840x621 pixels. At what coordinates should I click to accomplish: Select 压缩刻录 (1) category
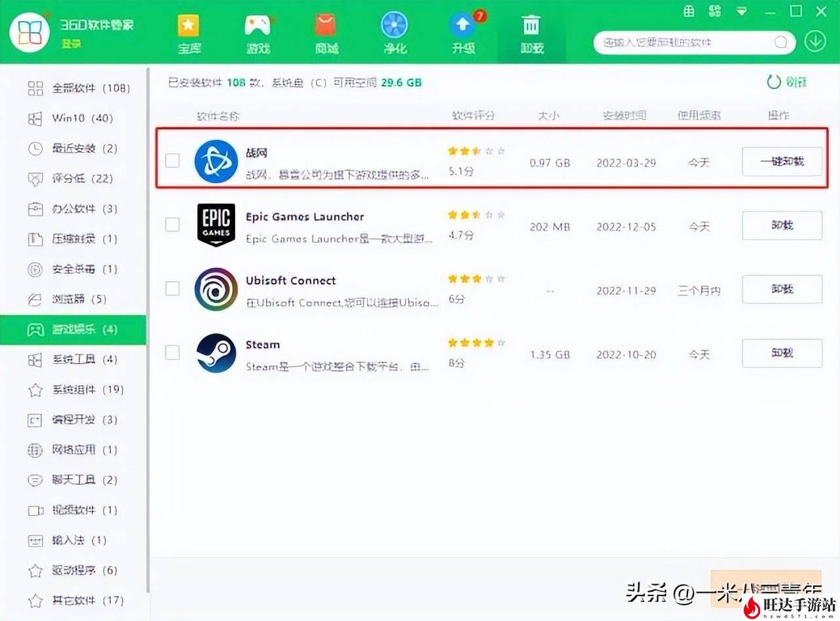point(73,239)
